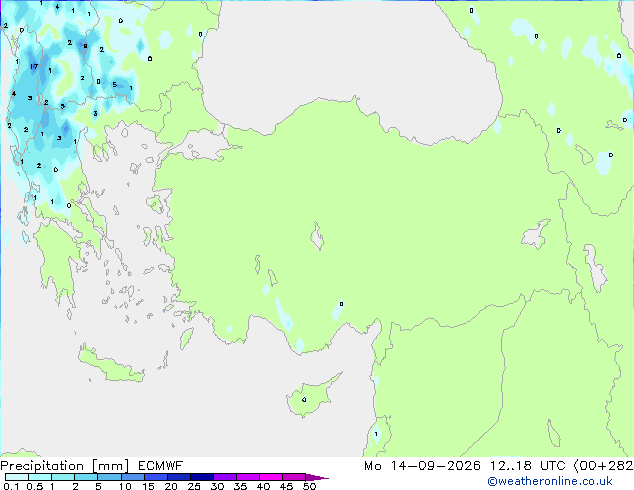This screenshot has height=490, width=634.
Task: Select the blue swatch between 10 and 15
Action: [133, 477]
